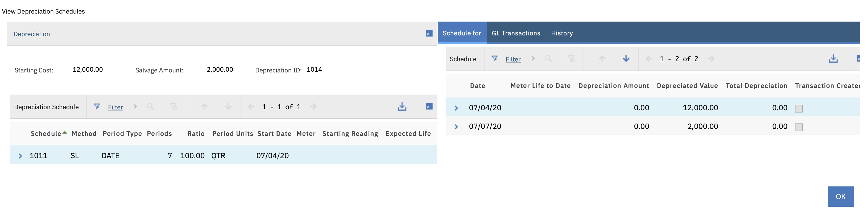The width and height of the screenshot is (868, 212).
Task: Open the Depreciation Schedule filter funnel
Action: [x=97, y=107]
